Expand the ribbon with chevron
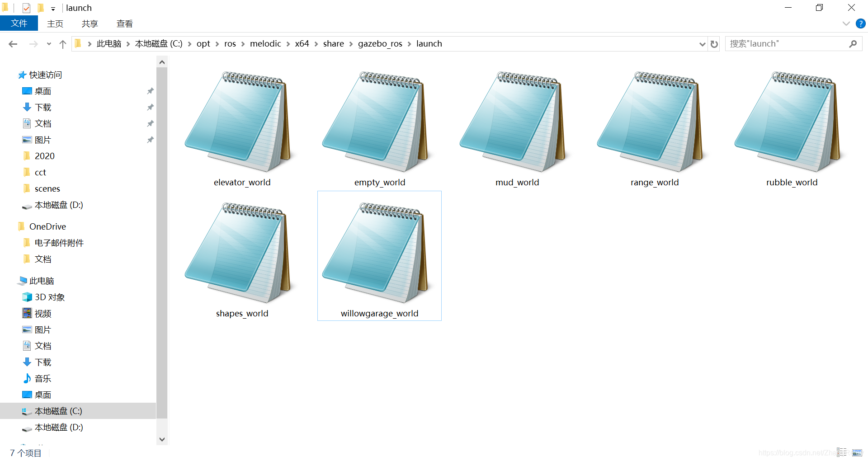868x461 pixels. 846,24
